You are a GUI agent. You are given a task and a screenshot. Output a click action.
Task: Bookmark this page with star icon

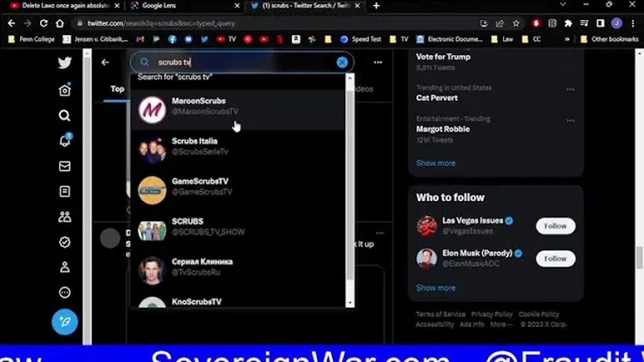coord(516,23)
